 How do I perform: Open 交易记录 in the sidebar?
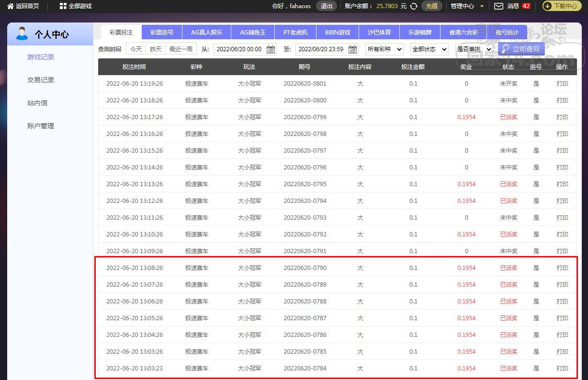(41, 80)
